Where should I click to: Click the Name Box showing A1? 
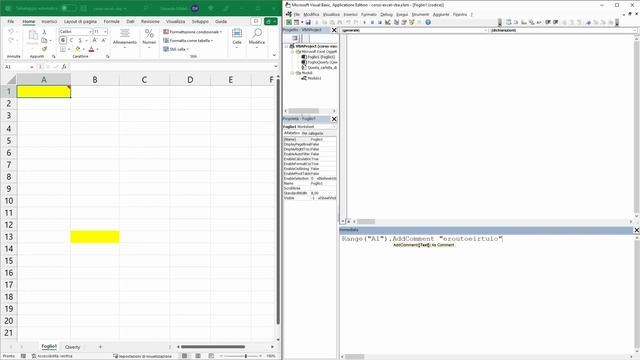(18, 67)
